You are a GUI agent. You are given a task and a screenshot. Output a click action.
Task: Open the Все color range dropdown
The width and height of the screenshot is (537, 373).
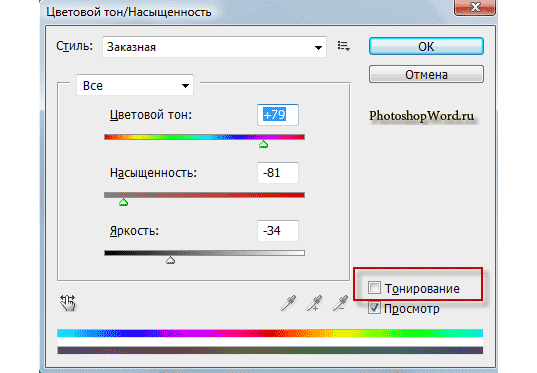135,85
